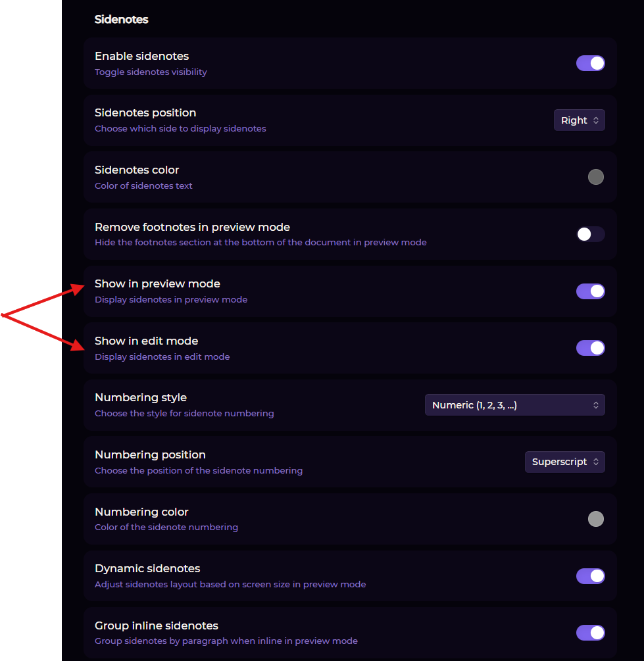Disable the Show in edit mode switch
Screen dimensions: 644x661
[x=590, y=348]
